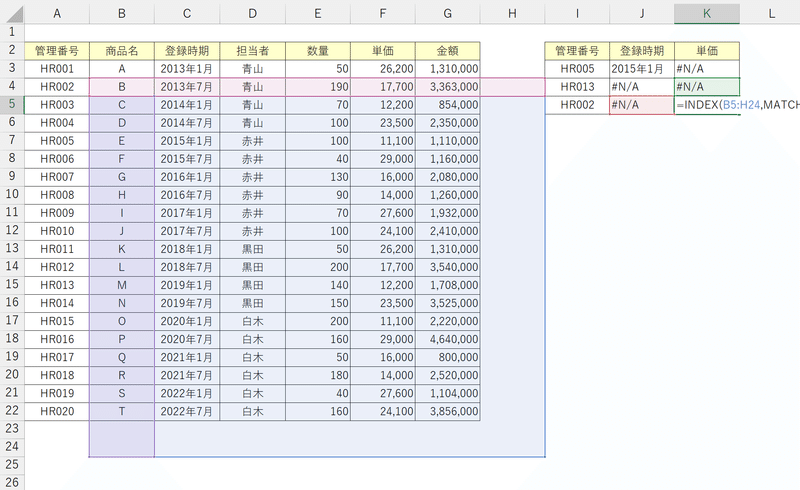Select 赤井 cell in row 9

253,177
